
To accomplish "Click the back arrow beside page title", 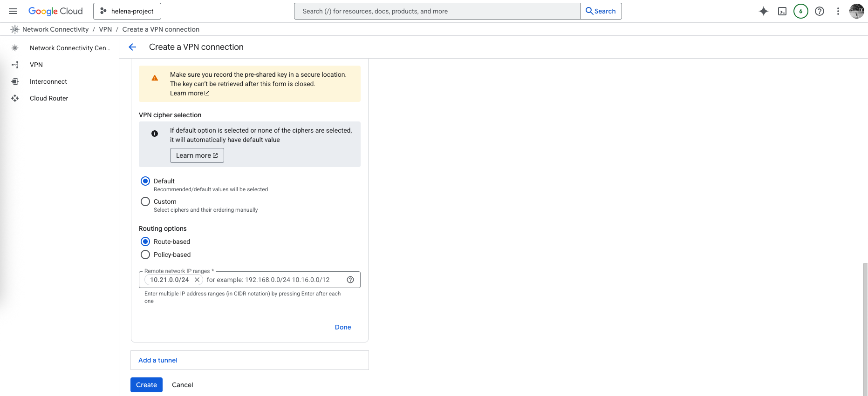I will (132, 47).
